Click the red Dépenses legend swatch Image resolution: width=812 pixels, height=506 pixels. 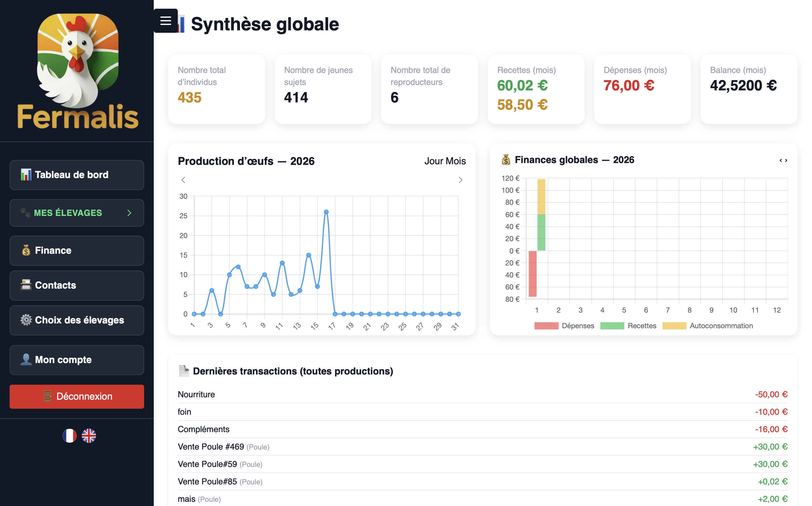[x=546, y=325]
